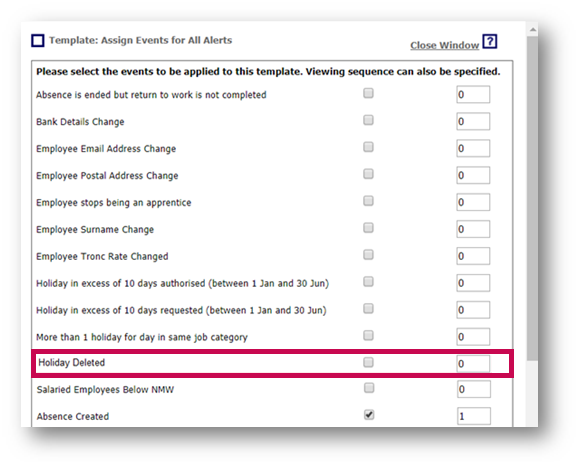Image resolution: width=578 pixels, height=462 pixels.
Task: Enable Employee stops being an apprentice checkbox
Action: tap(368, 201)
